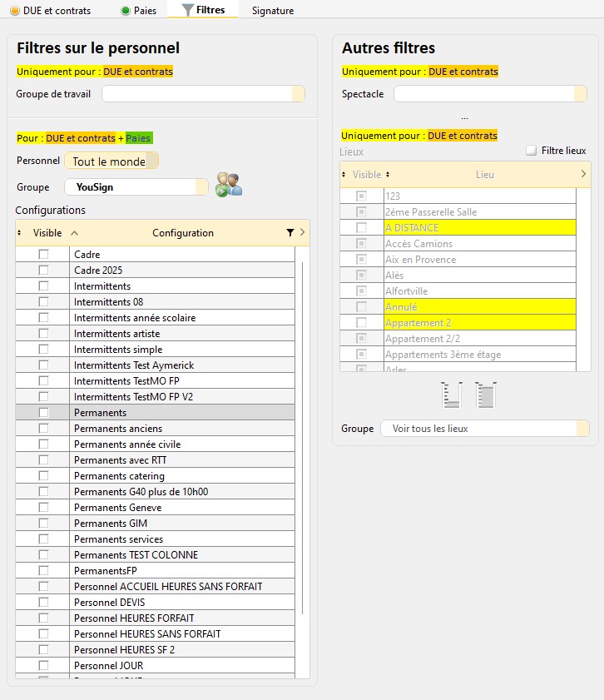Open the Groupe de travail dropdown
Screen dimensions: 604x700
203,94
